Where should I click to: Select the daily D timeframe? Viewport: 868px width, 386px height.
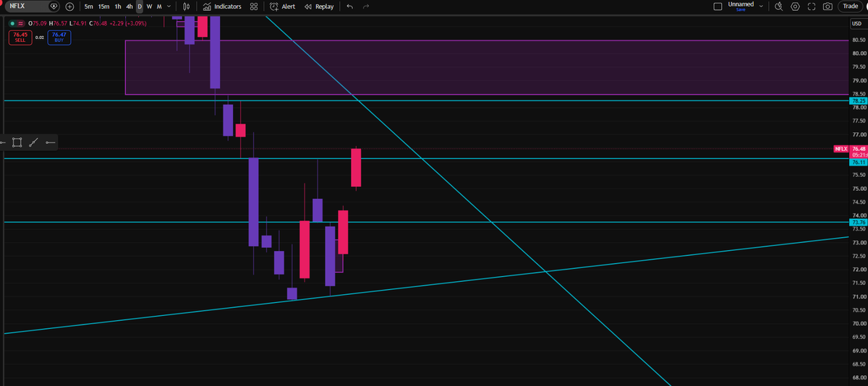(x=140, y=7)
